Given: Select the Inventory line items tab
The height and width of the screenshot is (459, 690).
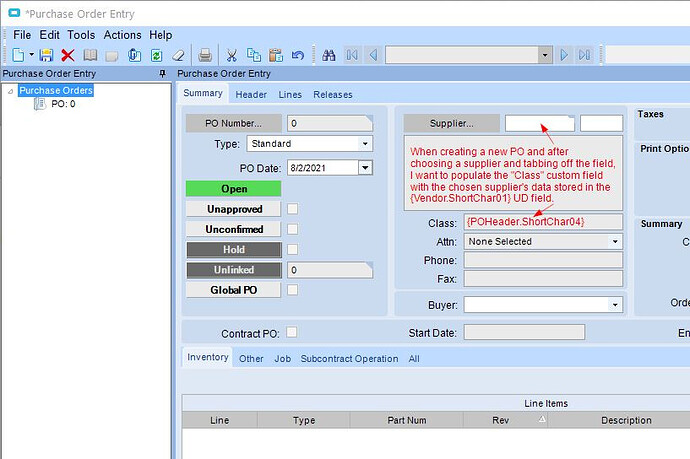Looking at the screenshot, I should [x=208, y=357].
